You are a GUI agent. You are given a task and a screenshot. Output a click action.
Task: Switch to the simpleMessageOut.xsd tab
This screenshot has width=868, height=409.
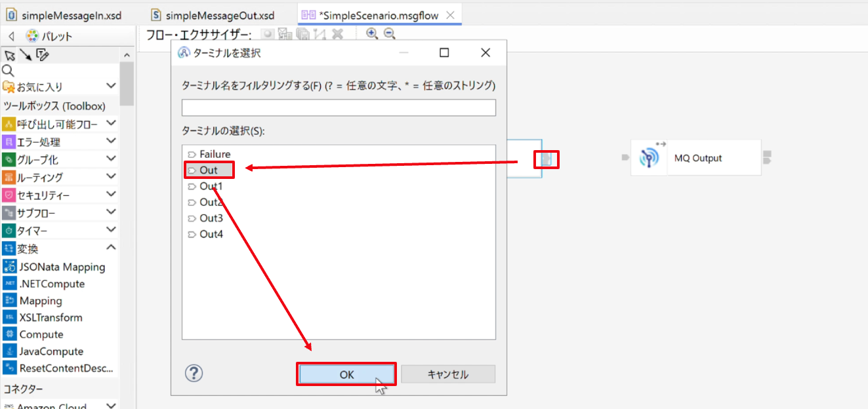coord(213,14)
